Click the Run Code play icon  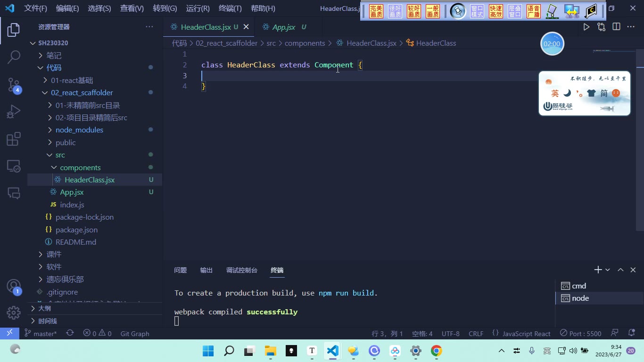coord(586,27)
